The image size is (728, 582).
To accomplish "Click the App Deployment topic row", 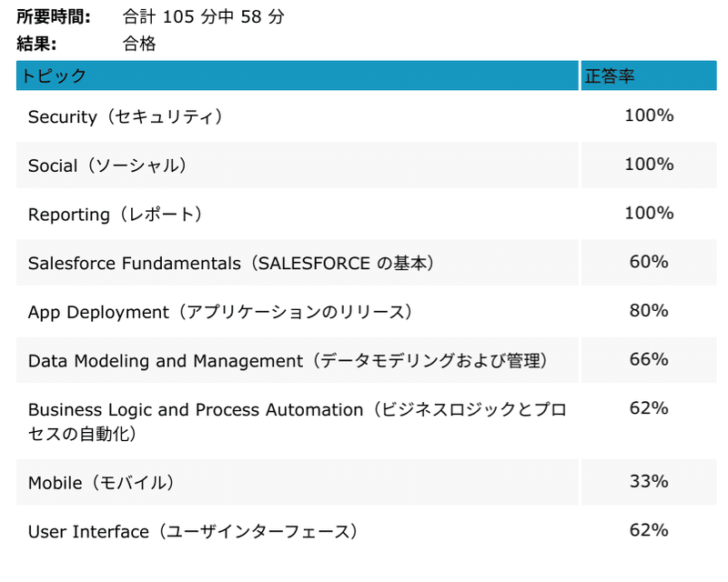I will [367, 312].
